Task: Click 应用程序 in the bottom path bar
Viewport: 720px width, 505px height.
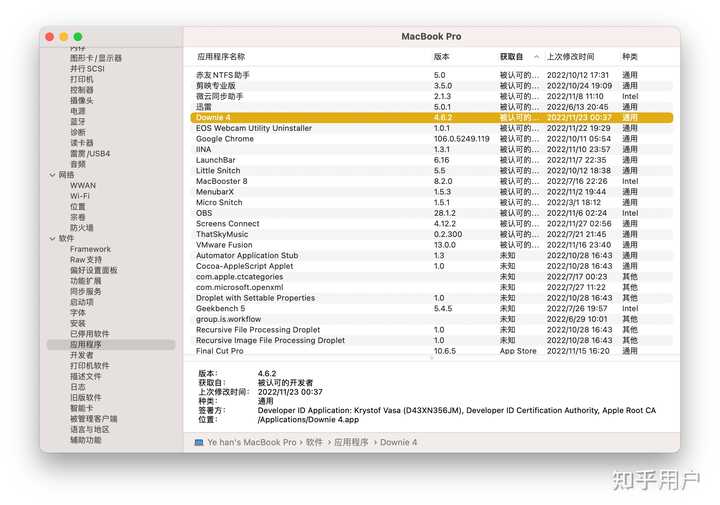Action: (x=351, y=442)
